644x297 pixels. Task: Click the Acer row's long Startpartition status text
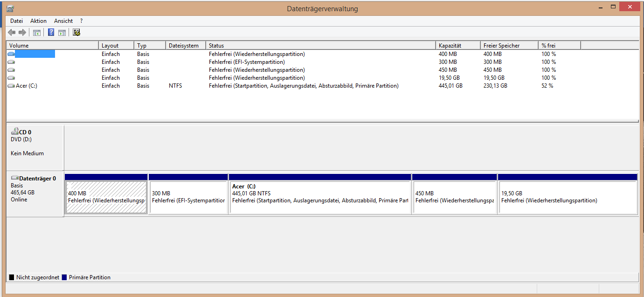click(x=304, y=86)
